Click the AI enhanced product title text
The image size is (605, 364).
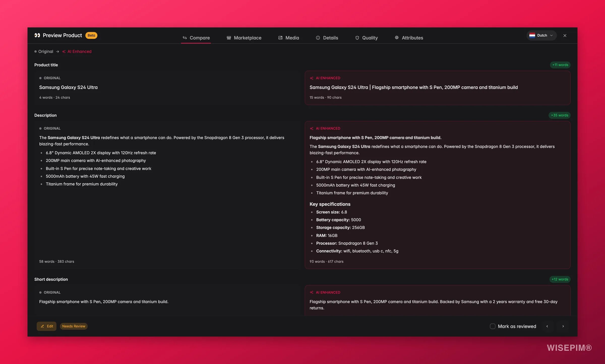(x=414, y=87)
